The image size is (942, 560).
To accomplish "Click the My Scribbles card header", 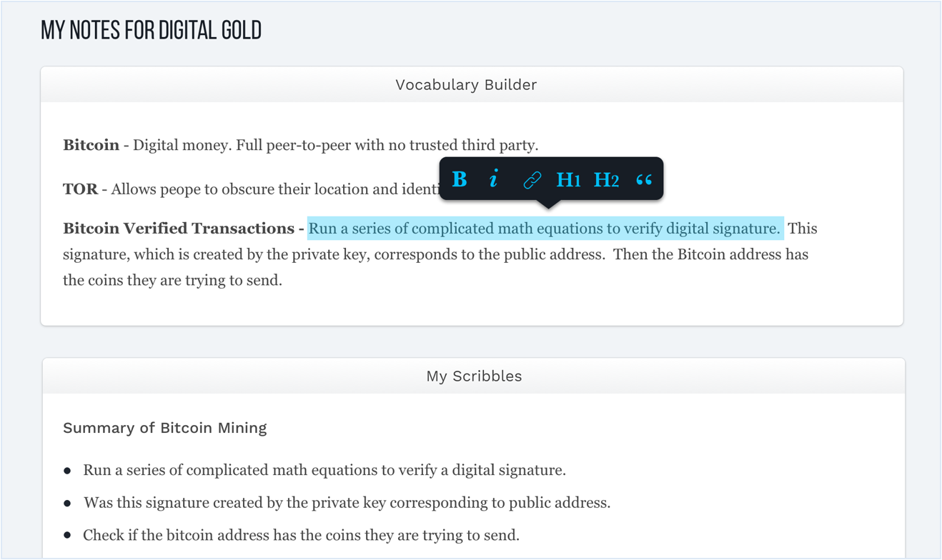I will [x=474, y=376].
